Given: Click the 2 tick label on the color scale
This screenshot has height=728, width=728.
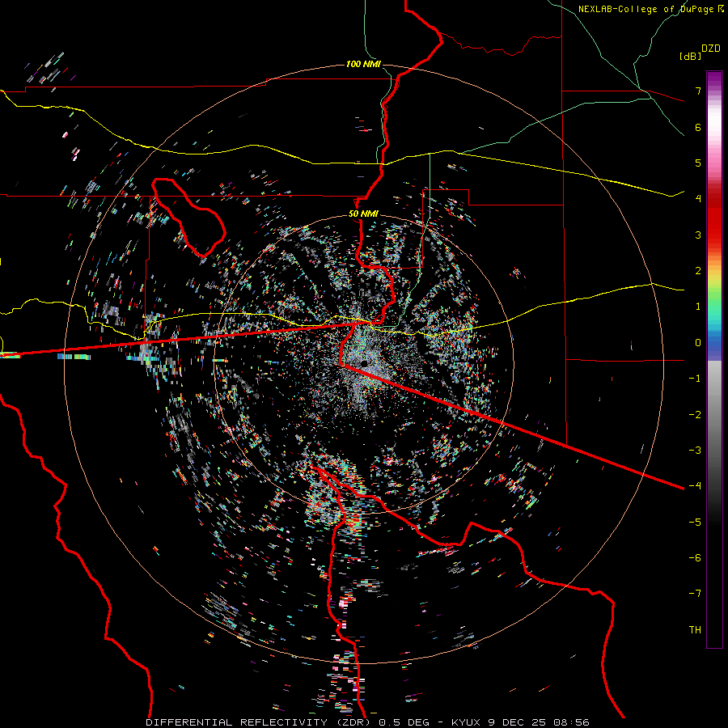Looking at the screenshot, I should [698, 271].
